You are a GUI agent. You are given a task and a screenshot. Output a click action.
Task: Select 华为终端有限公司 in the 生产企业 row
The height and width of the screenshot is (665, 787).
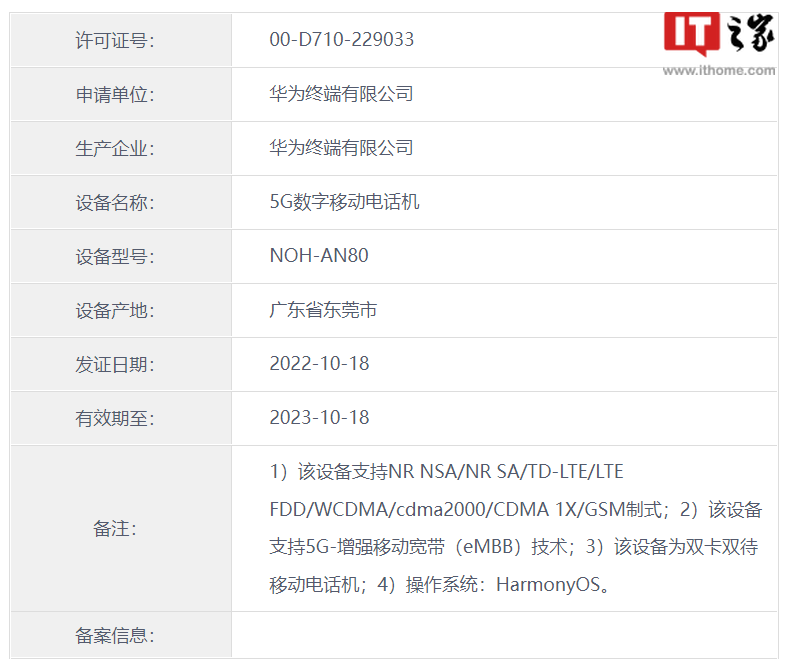click(341, 148)
